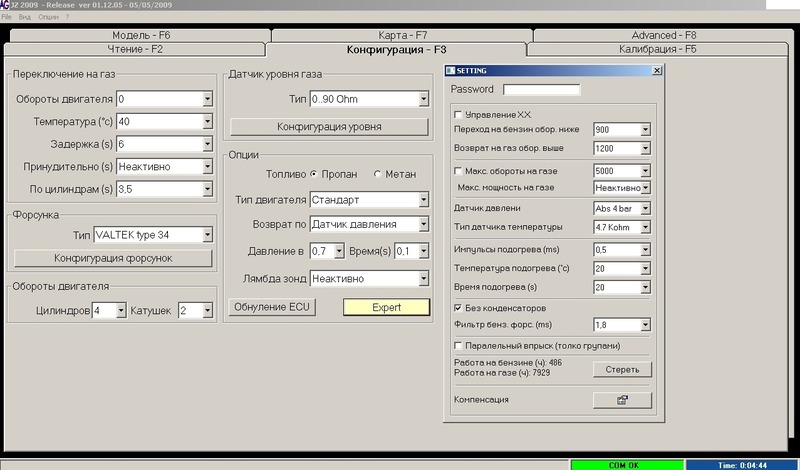
Task: Click the Стереть button
Action: tap(621, 369)
